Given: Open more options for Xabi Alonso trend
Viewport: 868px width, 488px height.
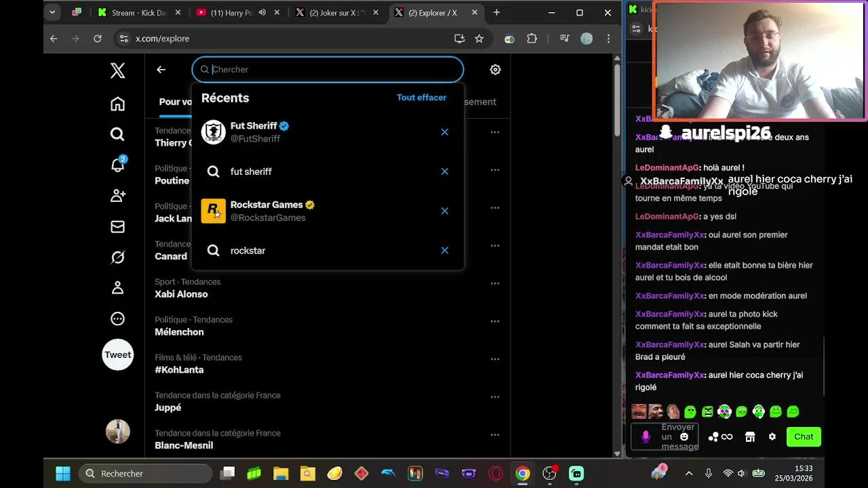Looking at the screenshot, I should pos(495,283).
